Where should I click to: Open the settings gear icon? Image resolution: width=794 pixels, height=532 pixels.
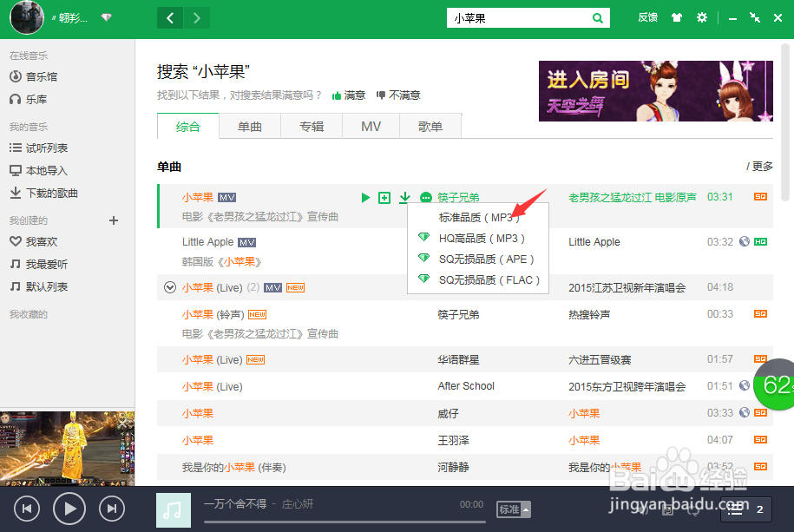tap(702, 17)
